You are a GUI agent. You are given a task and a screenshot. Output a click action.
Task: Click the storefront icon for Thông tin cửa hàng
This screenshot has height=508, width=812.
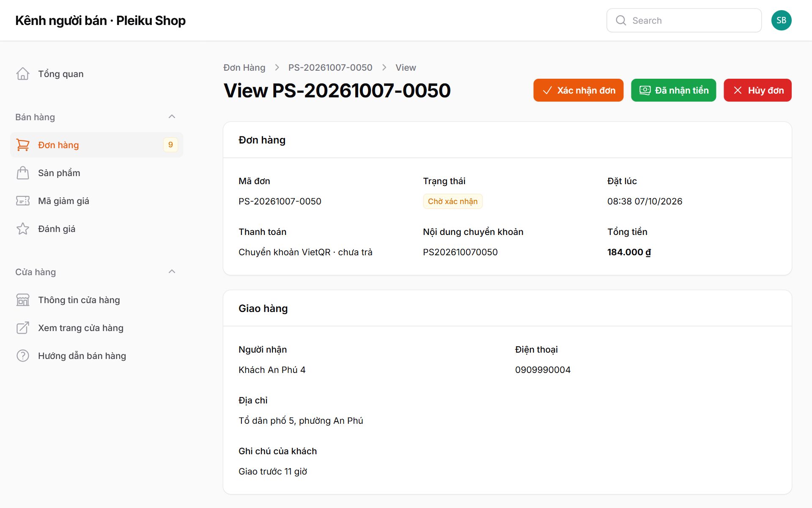(x=23, y=300)
